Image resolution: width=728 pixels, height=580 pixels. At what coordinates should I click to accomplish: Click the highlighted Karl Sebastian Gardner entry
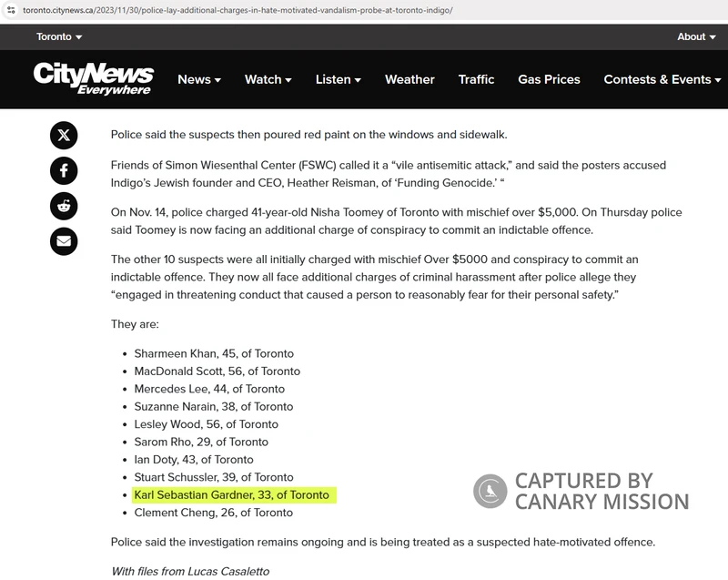(231, 494)
